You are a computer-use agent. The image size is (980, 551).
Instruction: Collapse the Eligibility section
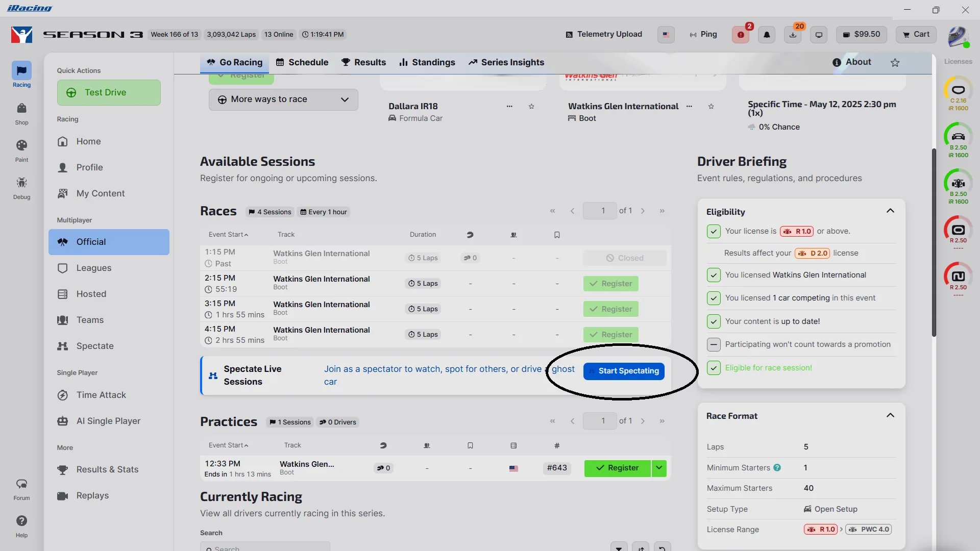click(890, 211)
